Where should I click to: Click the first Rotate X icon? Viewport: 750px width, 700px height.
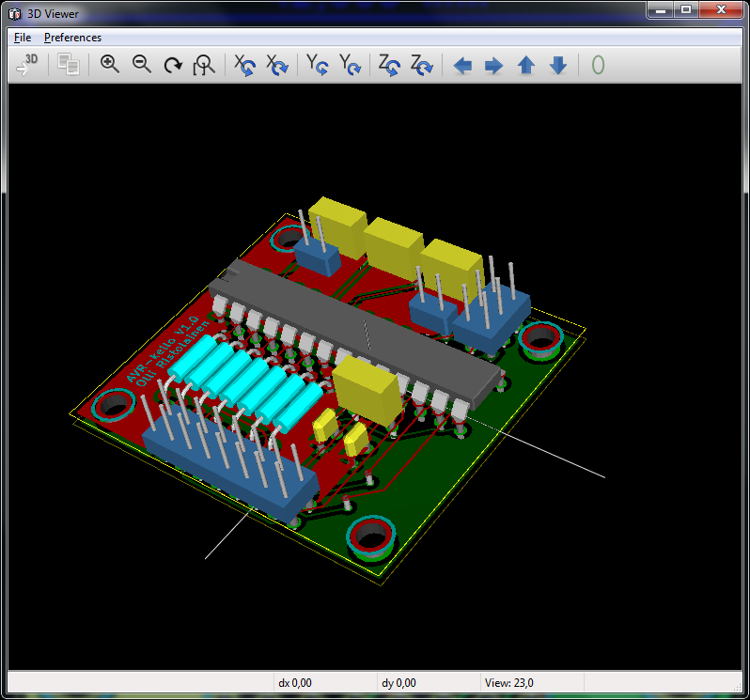coord(244,65)
